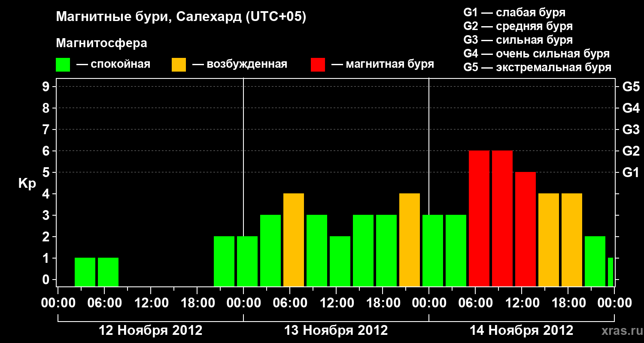Click the G1 label on the right axis

point(631,172)
